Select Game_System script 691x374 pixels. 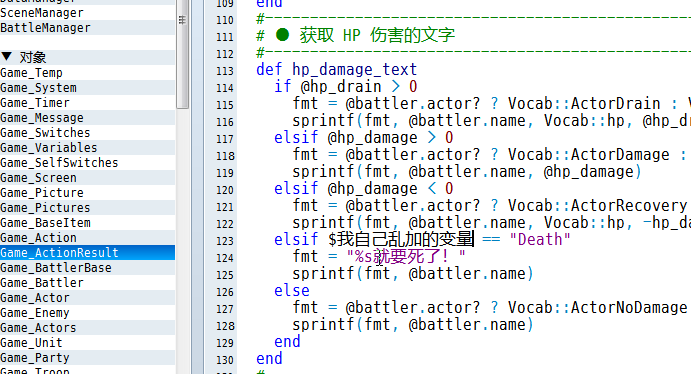[x=38, y=88]
